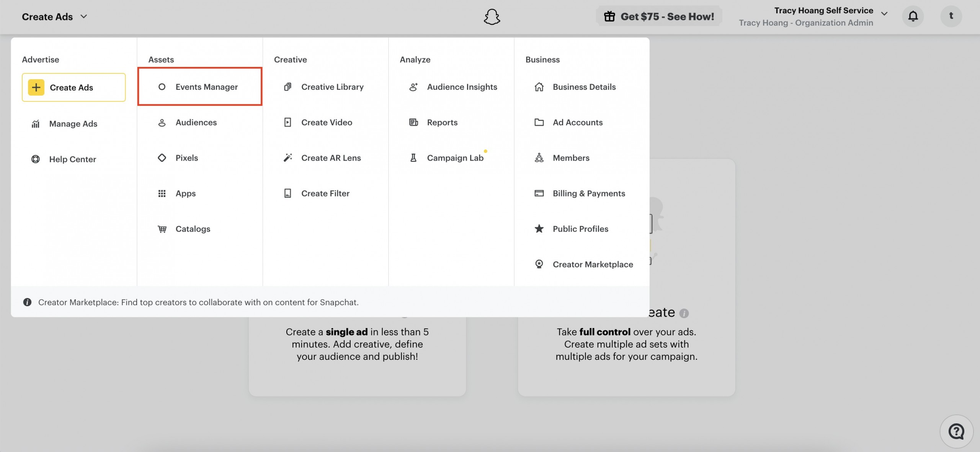Click the info icon beside the Creator Marketplace description

(27, 302)
